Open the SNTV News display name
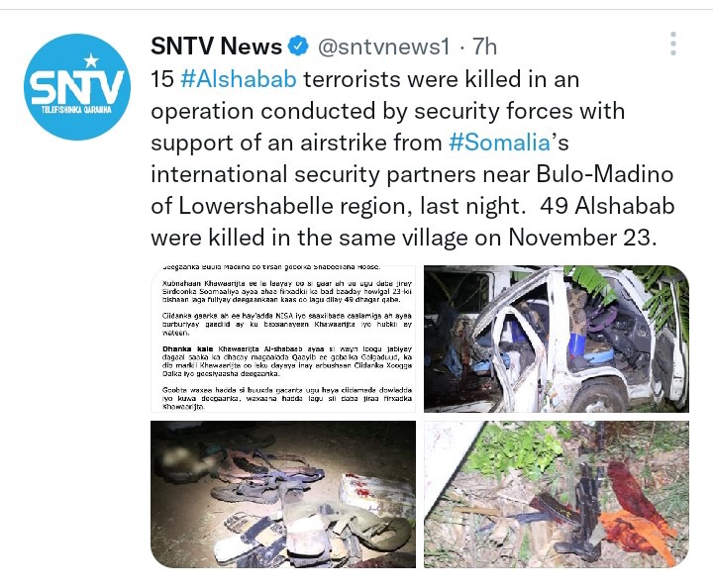The height and width of the screenshot is (588, 713). click(x=217, y=47)
